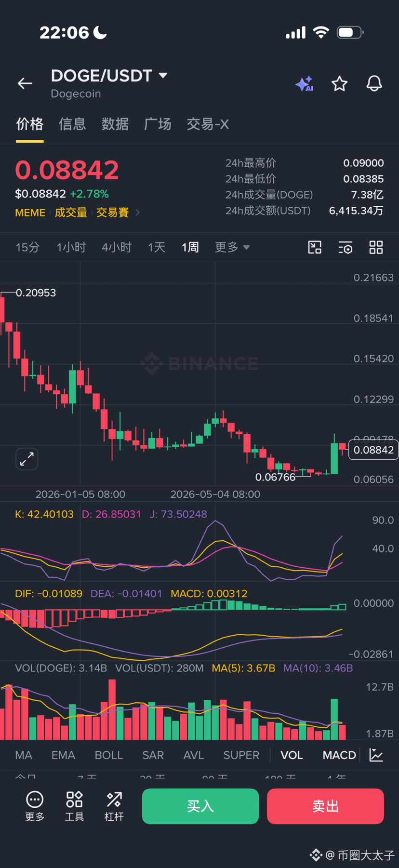The image size is (399, 868).
Task: Toggle the MACD indicator
Action: click(339, 755)
